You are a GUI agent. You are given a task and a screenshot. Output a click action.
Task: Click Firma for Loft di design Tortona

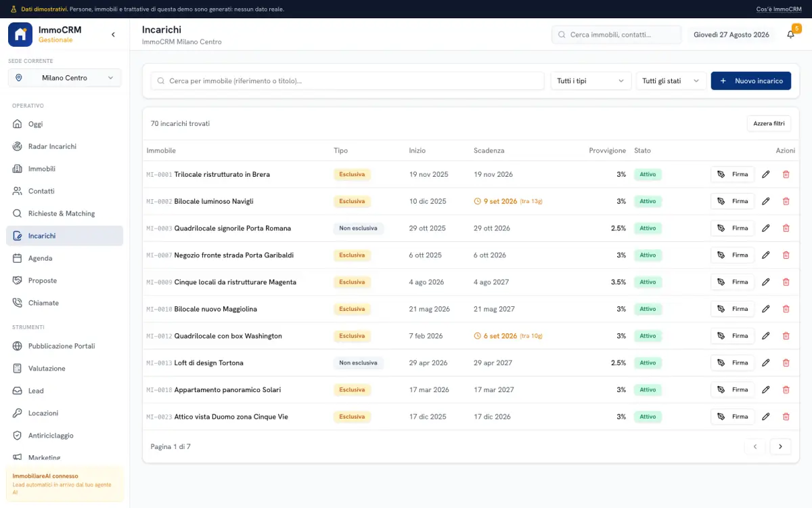coord(732,363)
